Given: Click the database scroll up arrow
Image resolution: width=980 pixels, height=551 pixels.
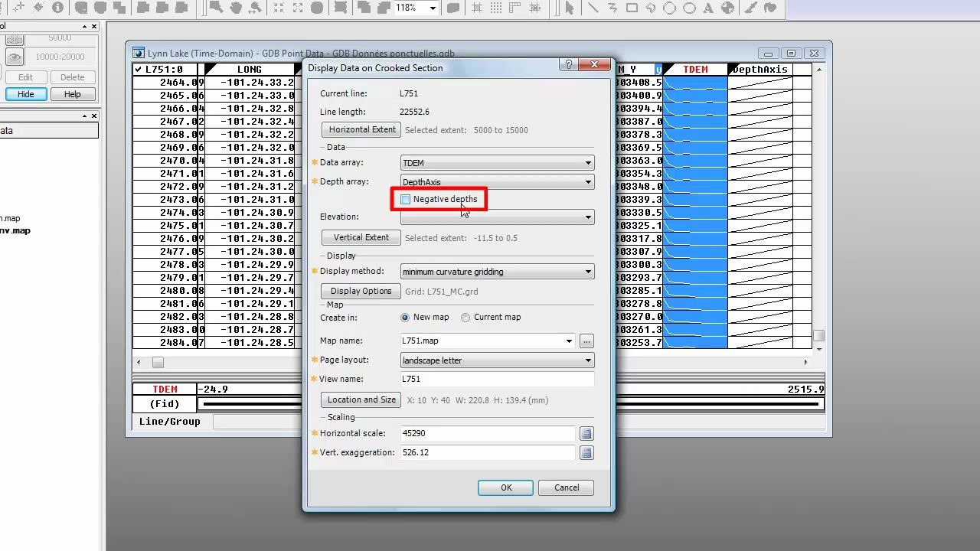Looking at the screenshot, I should (x=818, y=70).
